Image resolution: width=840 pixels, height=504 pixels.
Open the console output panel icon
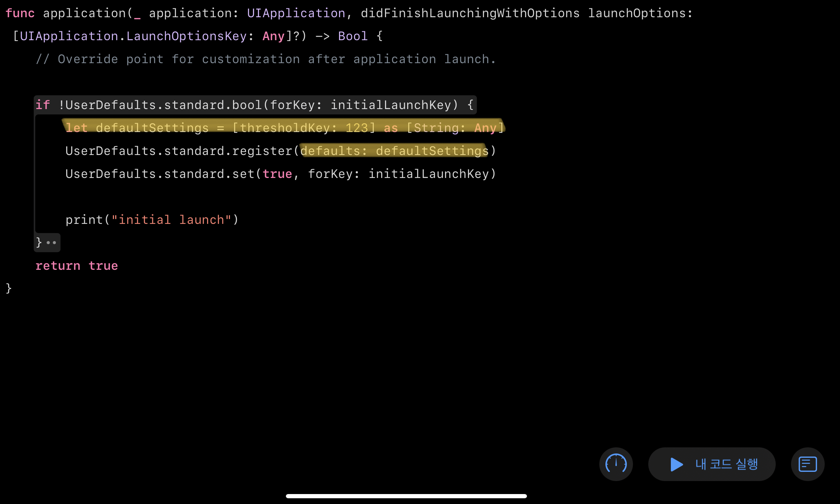click(807, 464)
